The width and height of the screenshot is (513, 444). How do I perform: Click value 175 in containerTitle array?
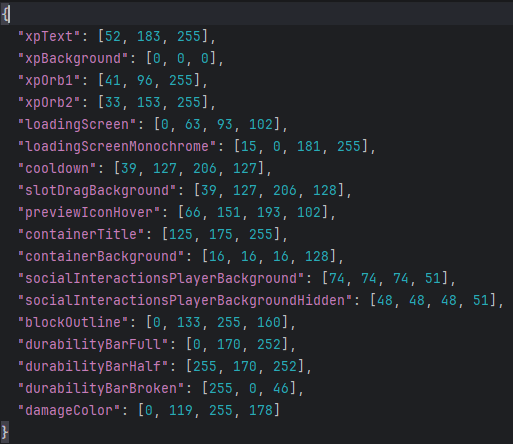[221, 234]
